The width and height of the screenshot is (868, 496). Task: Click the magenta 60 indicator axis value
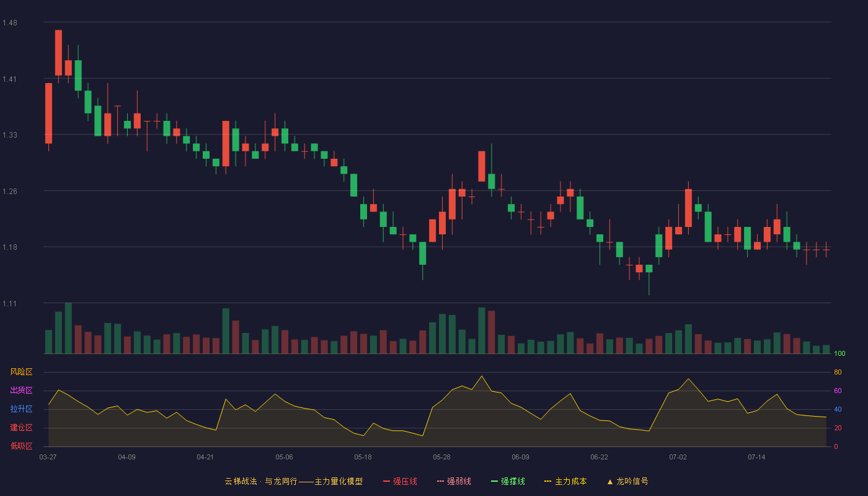[x=838, y=391]
